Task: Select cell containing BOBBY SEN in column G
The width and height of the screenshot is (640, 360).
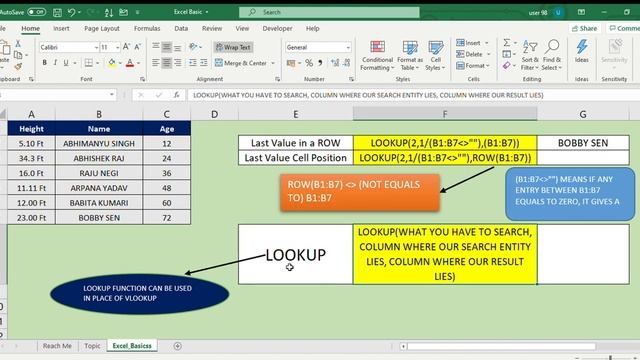Action: click(583, 143)
